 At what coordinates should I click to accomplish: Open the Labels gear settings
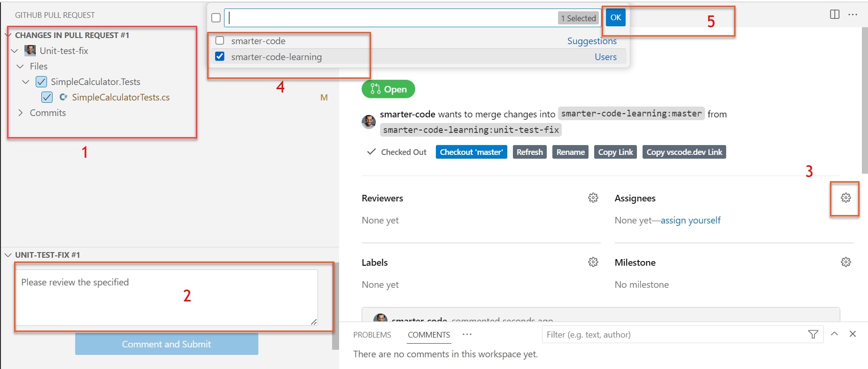click(x=593, y=262)
